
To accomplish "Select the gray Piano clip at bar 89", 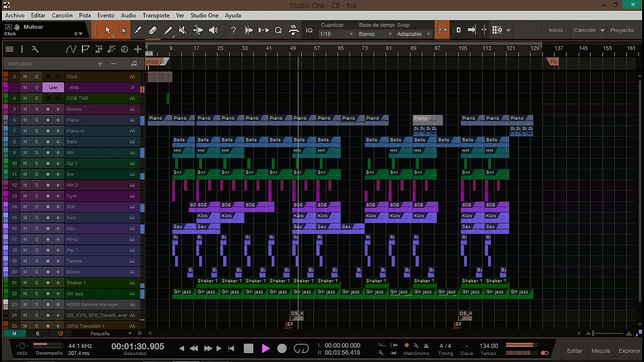I will click(x=428, y=120).
